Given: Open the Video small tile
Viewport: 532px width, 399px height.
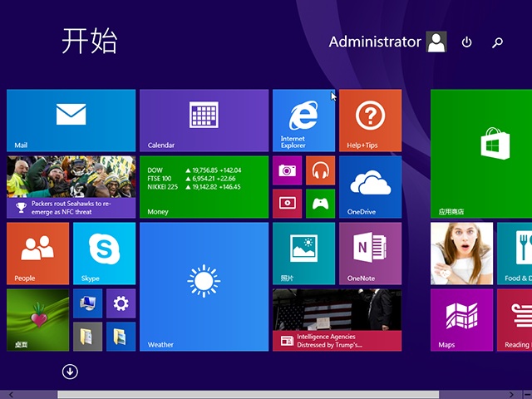Looking at the screenshot, I should [x=287, y=204].
